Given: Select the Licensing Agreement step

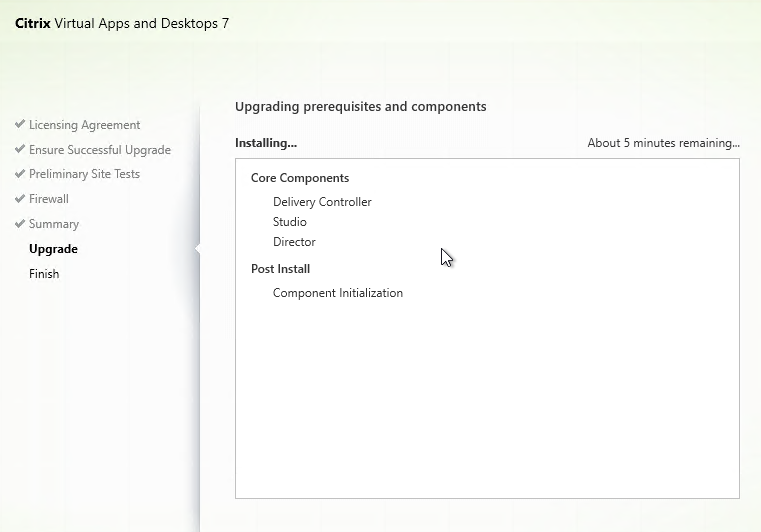Looking at the screenshot, I should [x=84, y=125].
